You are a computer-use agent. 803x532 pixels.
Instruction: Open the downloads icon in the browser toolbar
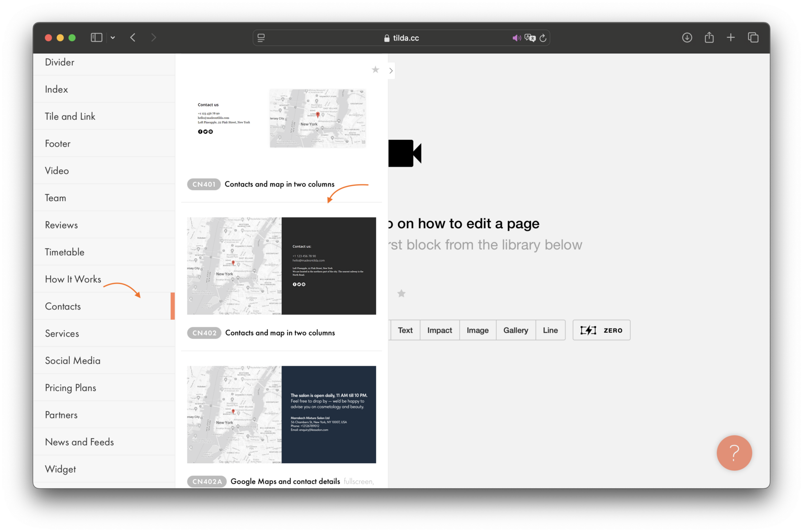coord(687,37)
